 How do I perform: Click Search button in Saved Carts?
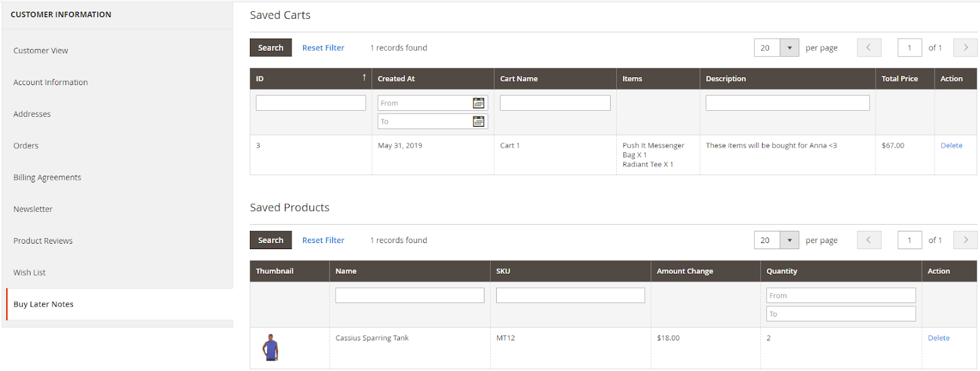[271, 48]
